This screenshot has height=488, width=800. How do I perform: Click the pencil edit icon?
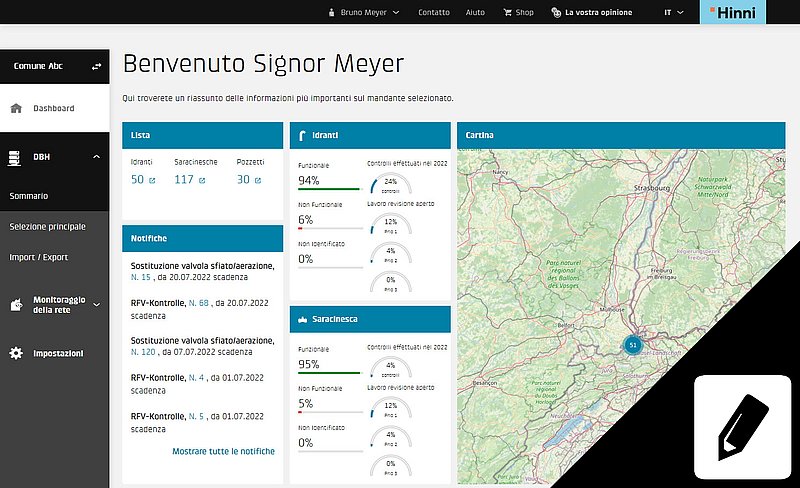(x=742, y=427)
